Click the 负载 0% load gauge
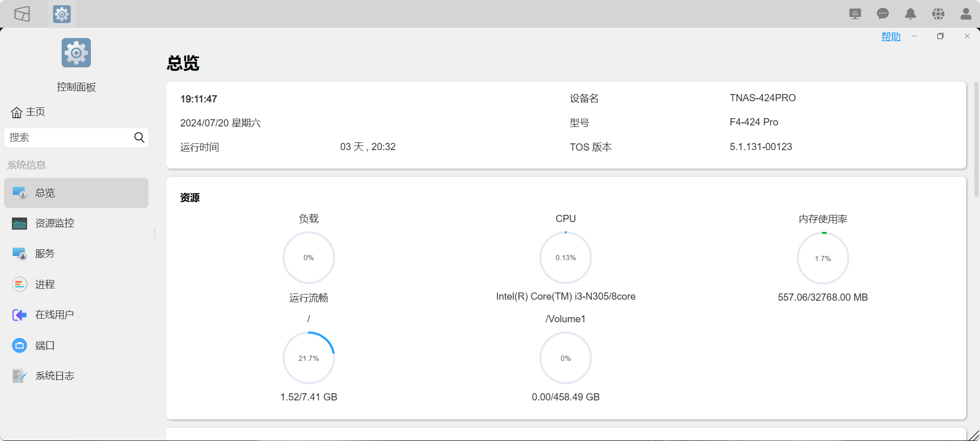 coord(309,258)
